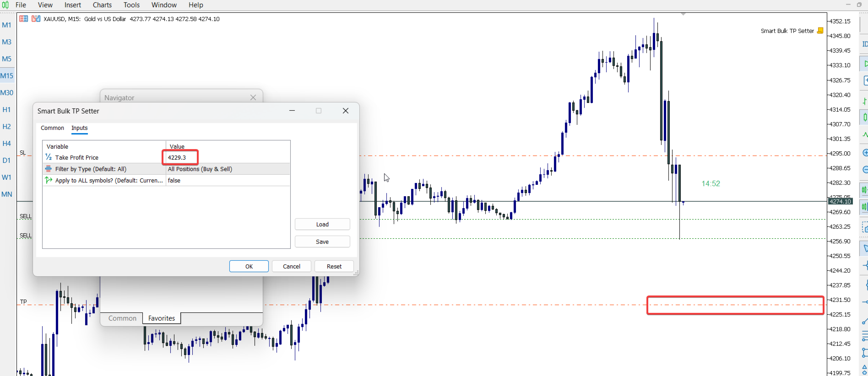Open the Filter by Type value dropdown
Screen dimensions: 868x376
pyautogui.click(x=228, y=169)
